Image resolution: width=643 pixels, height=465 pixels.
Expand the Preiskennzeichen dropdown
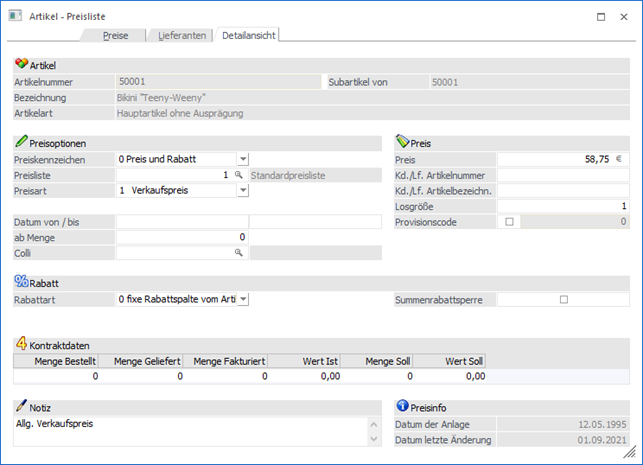point(243,158)
